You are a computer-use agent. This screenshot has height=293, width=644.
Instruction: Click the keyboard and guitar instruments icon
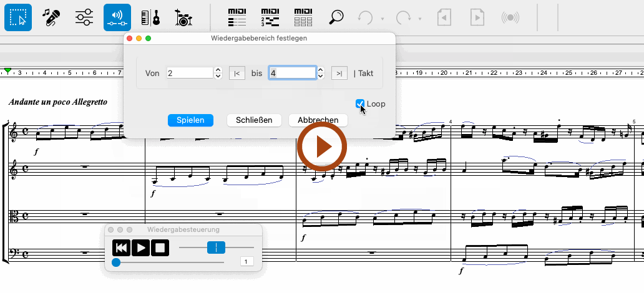pos(150,17)
